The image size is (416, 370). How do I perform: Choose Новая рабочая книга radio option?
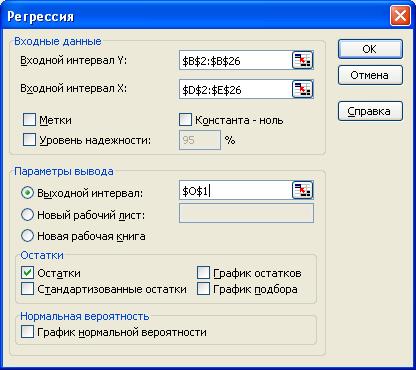pyautogui.click(x=27, y=236)
